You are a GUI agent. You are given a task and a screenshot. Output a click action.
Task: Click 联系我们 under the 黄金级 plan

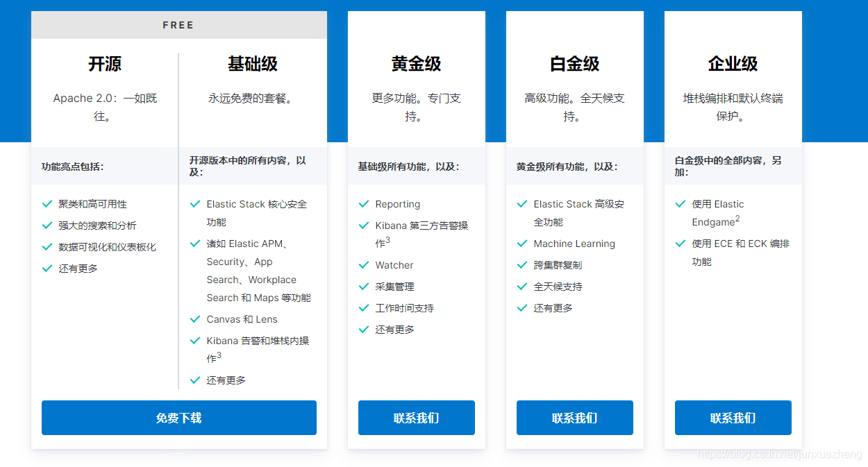[417, 418]
